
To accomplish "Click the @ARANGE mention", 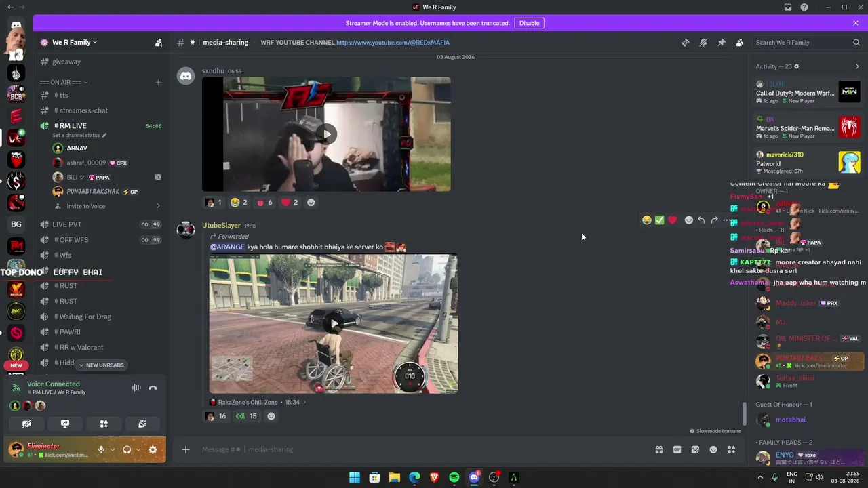I will [227, 247].
